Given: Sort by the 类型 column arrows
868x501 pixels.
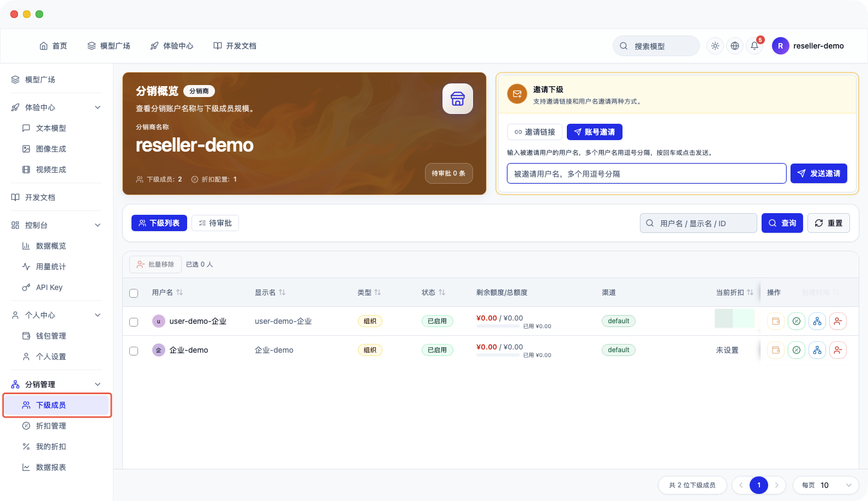Looking at the screenshot, I should click(x=378, y=293).
